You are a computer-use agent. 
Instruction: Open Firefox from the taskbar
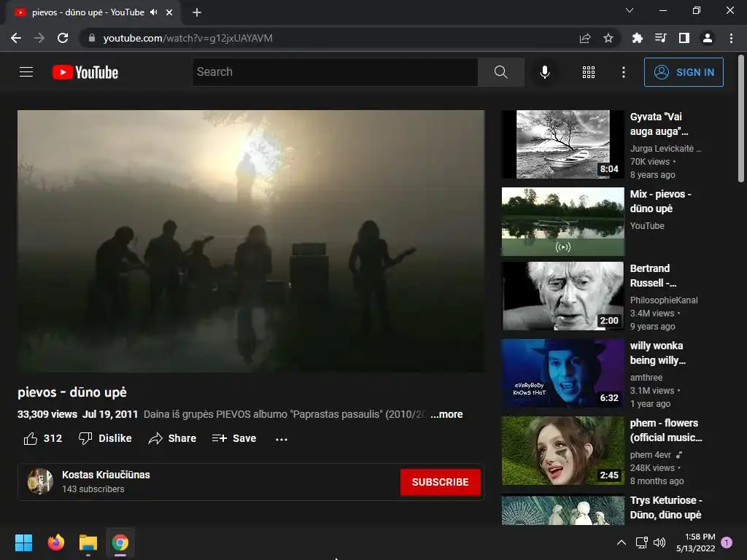coord(55,542)
